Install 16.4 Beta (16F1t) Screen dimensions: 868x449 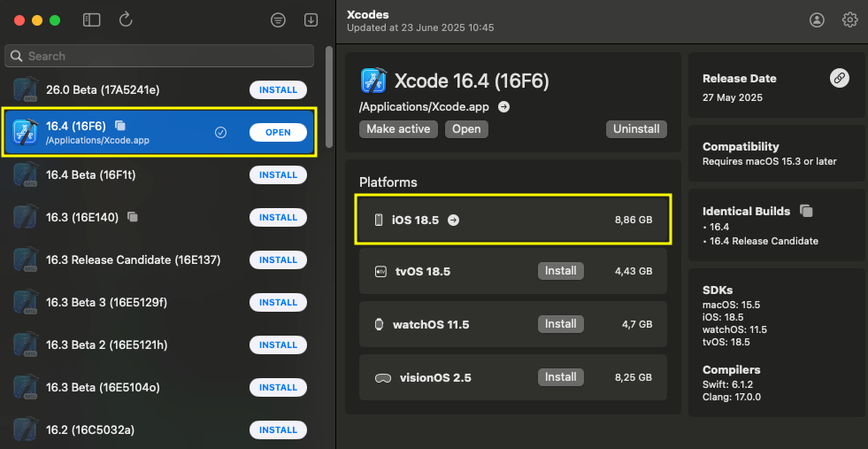(x=278, y=174)
